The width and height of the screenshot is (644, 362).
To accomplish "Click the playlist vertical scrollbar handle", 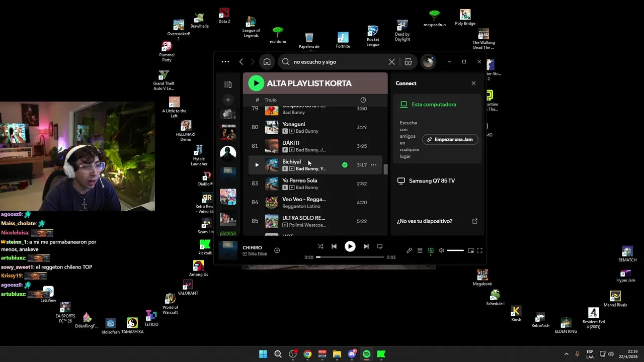I will (386, 169).
